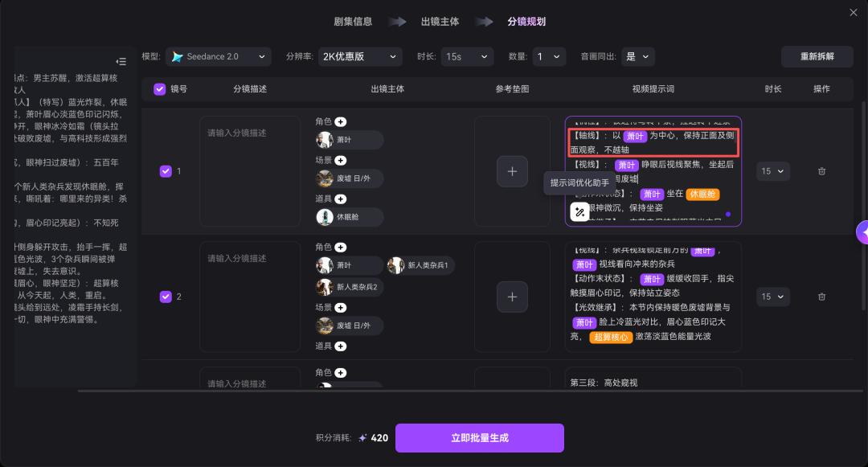Add a character to shot 2
This screenshot has width=868, height=467.
(341, 248)
